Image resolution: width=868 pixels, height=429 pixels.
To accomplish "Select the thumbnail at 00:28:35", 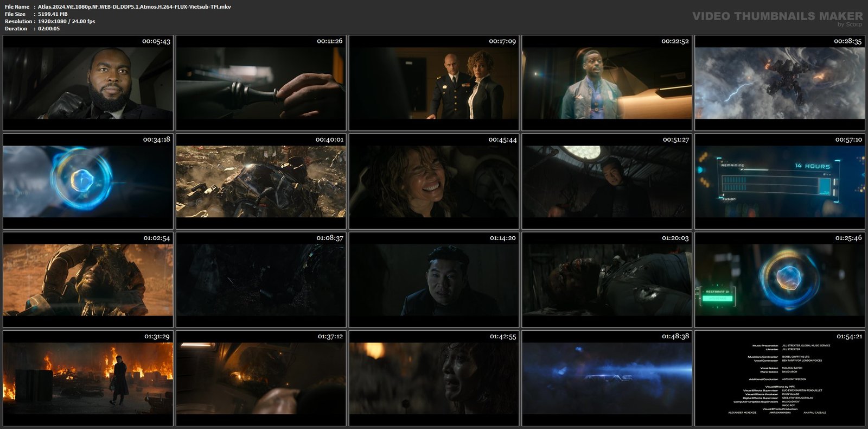I will pyautogui.click(x=780, y=83).
